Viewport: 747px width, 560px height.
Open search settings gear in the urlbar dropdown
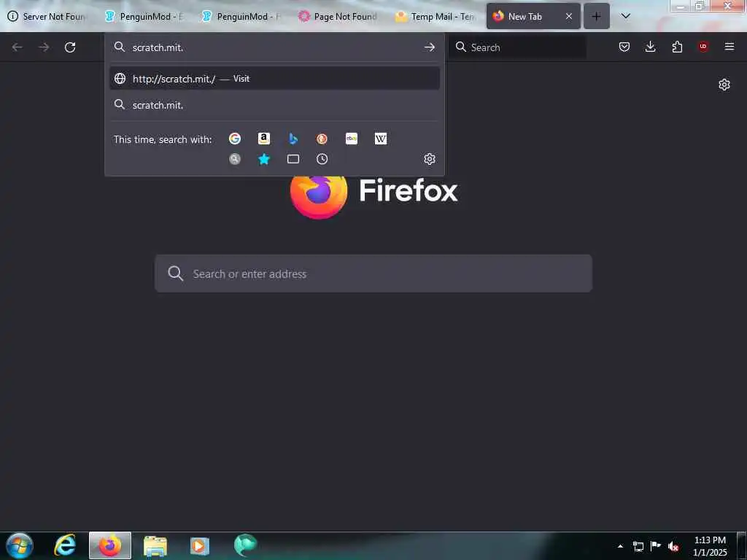pos(430,159)
